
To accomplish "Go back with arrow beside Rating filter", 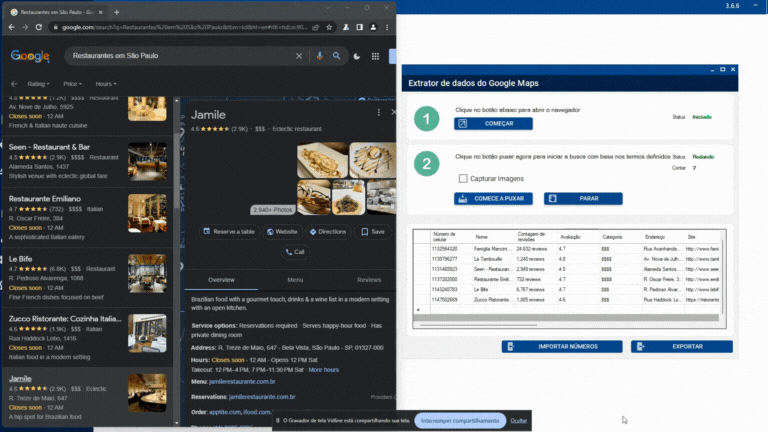I will [14, 84].
